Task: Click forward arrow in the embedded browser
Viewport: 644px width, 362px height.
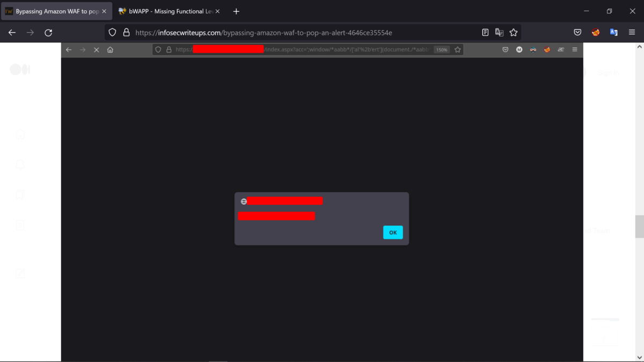Action: (83, 50)
